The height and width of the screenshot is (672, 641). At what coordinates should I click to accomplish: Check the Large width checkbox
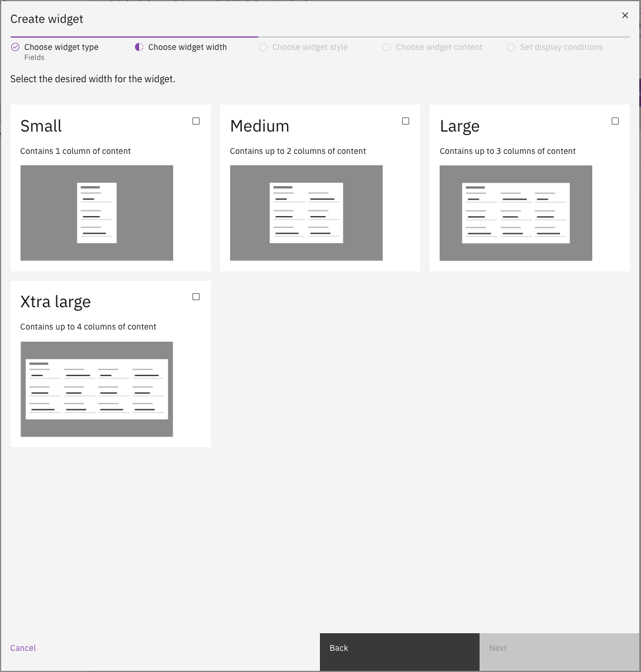[615, 121]
